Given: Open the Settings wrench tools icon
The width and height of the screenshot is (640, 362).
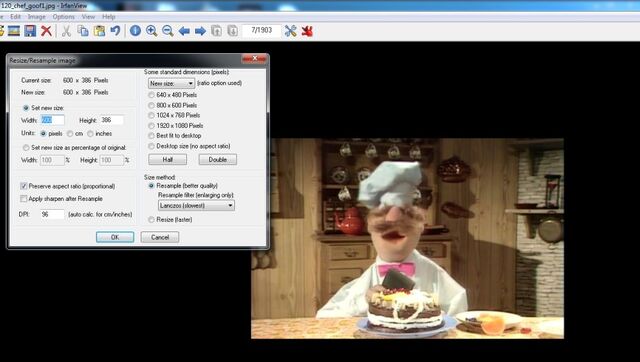Looking at the screenshot, I should point(291,31).
